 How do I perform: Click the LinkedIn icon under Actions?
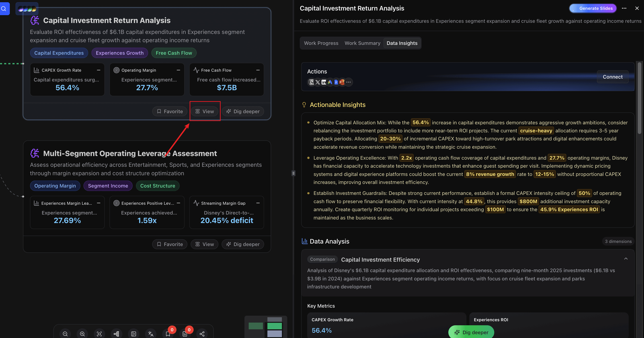point(324,82)
